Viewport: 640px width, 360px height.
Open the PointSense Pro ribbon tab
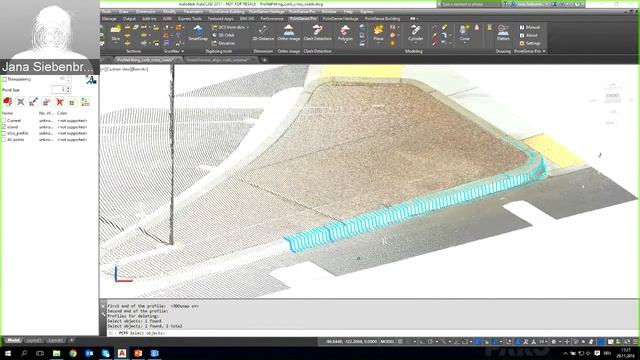(302, 19)
